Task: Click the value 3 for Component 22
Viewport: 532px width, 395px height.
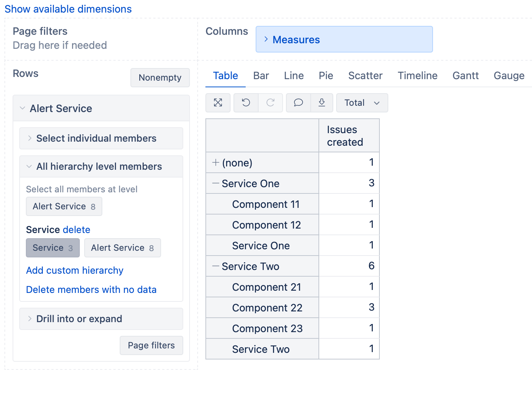Action: coord(371,307)
